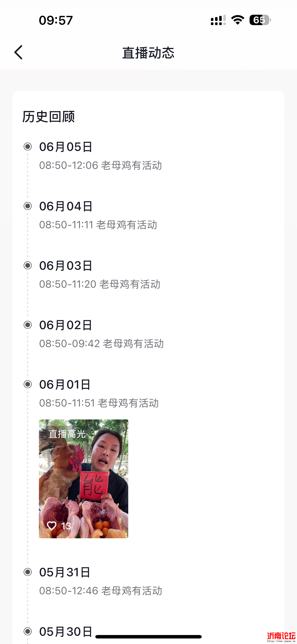This screenshot has width=297, height=644.
Task: Tap the 06月01日 date heading
Action: pos(65,384)
